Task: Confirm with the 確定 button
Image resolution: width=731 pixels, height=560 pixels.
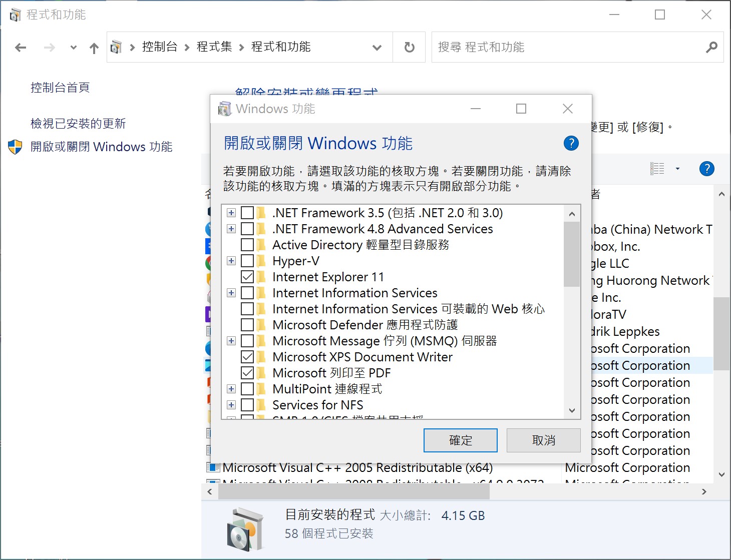Action: [x=461, y=440]
